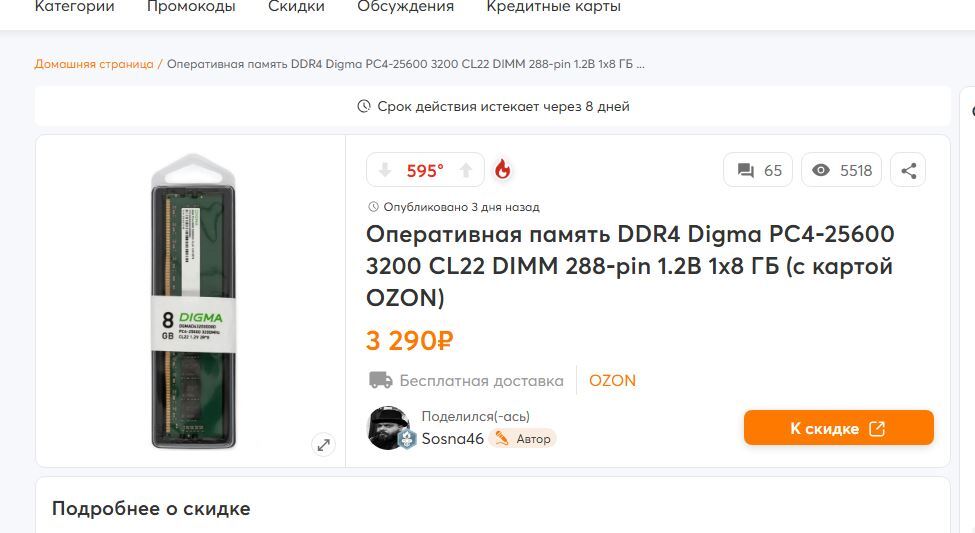Click the Sosna46 user avatar
Screen dimensions: 975x533
click(389, 428)
